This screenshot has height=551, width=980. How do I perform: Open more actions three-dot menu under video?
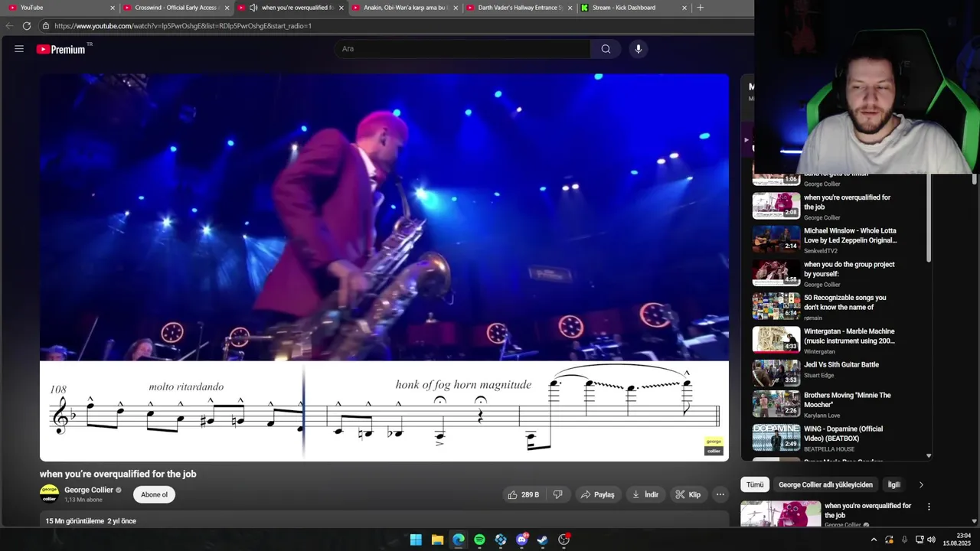click(720, 494)
